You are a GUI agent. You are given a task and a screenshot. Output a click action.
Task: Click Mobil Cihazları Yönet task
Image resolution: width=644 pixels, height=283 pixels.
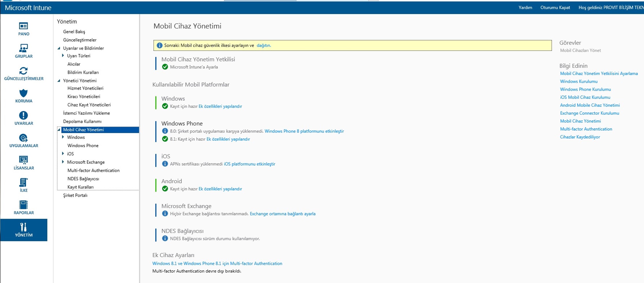[580, 50]
